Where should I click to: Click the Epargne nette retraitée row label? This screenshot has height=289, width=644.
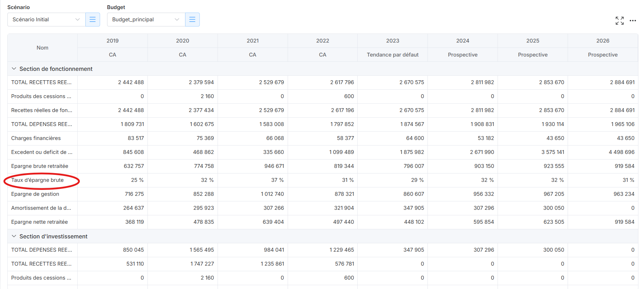pos(39,222)
